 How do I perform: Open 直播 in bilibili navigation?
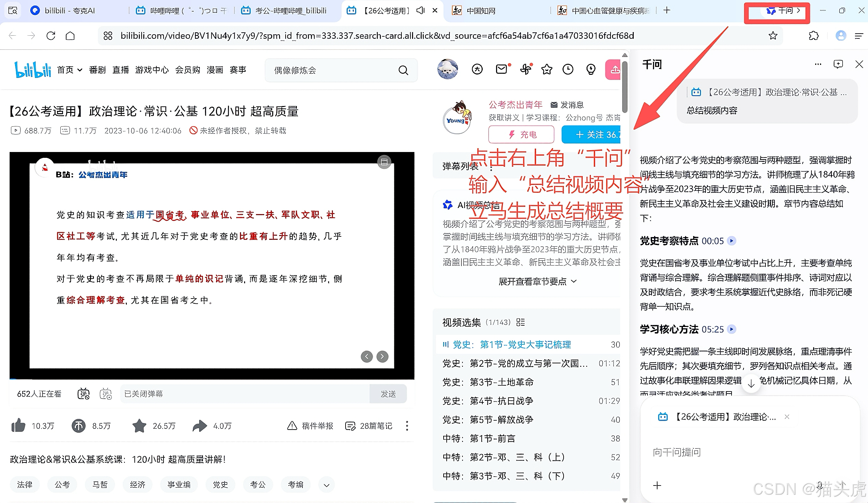coord(121,70)
